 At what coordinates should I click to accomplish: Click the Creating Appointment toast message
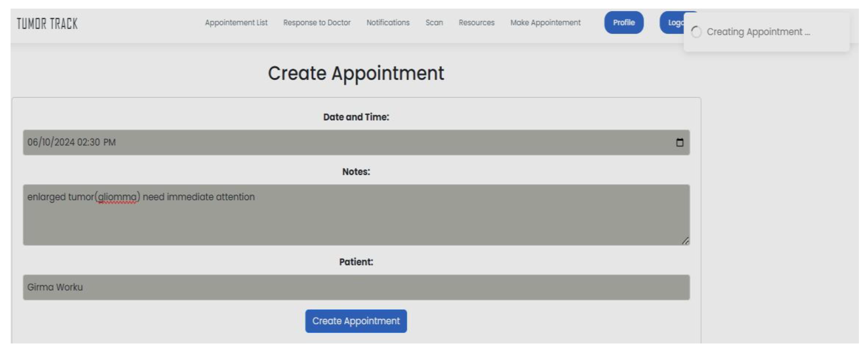pyautogui.click(x=758, y=32)
